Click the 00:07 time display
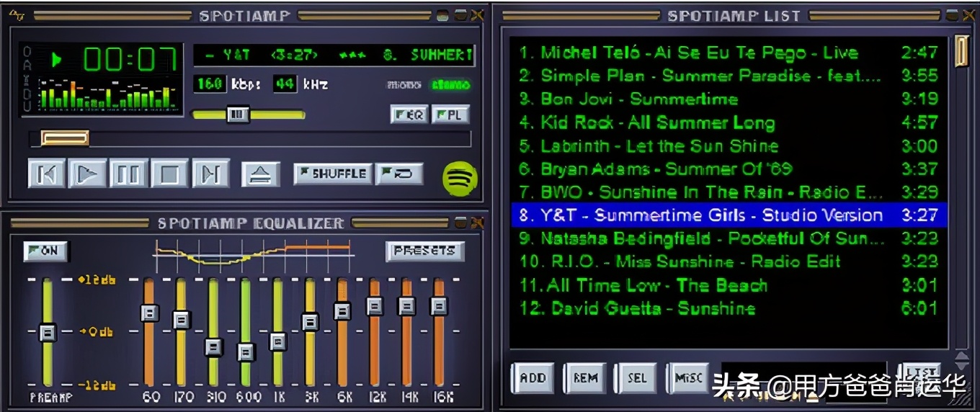The height and width of the screenshot is (412, 980). point(131,59)
